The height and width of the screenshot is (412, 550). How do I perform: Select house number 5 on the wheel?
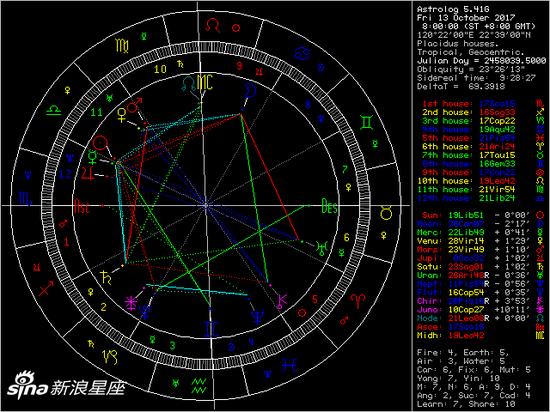pyautogui.click(x=315, y=299)
